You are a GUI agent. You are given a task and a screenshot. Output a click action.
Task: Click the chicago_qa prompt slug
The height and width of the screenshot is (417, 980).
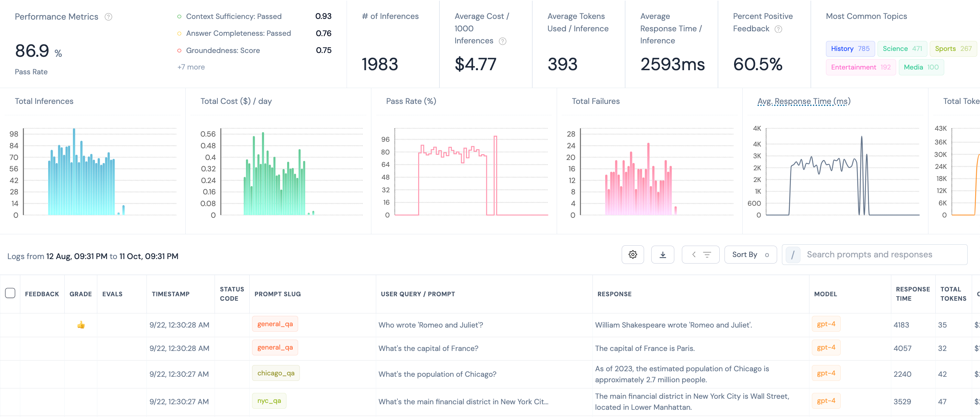[x=275, y=373]
